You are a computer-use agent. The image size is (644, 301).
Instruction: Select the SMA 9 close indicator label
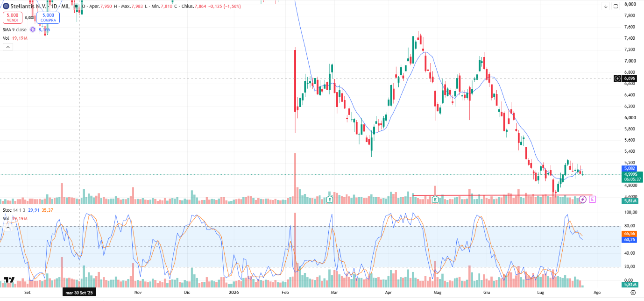point(15,29)
